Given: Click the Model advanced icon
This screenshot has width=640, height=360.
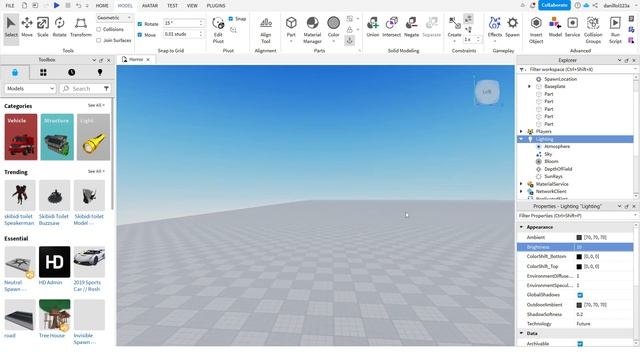Looking at the screenshot, I should tap(555, 27).
